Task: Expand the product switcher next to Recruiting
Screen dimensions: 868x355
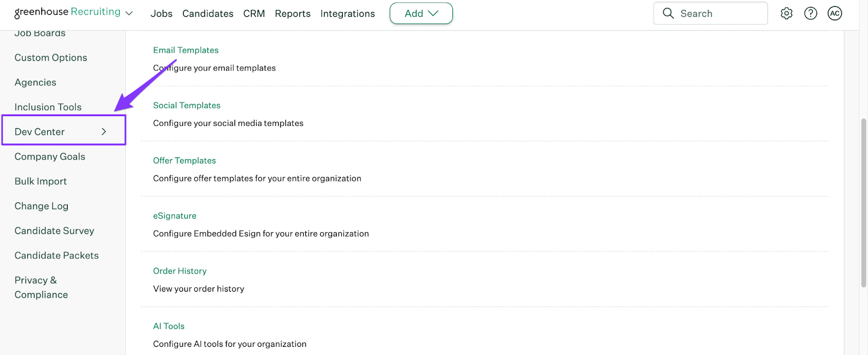Action: pyautogui.click(x=129, y=14)
